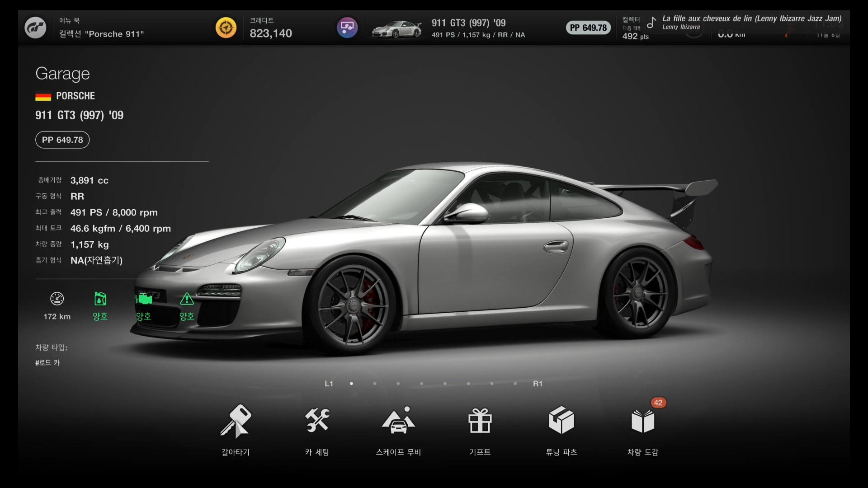Click the 메뉴 북 Porsche 911 collection label
Screen dimensions: 868x488
101,28
